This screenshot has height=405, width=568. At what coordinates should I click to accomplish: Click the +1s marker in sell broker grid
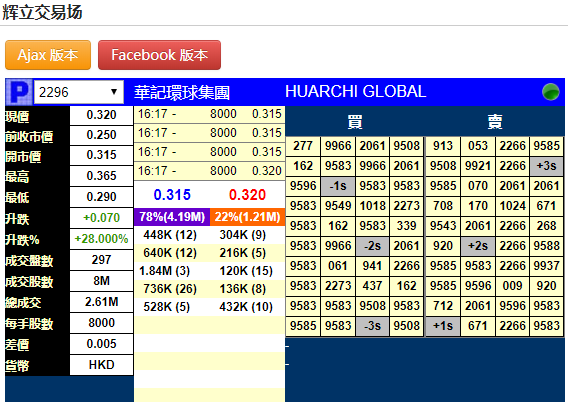(x=443, y=326)
